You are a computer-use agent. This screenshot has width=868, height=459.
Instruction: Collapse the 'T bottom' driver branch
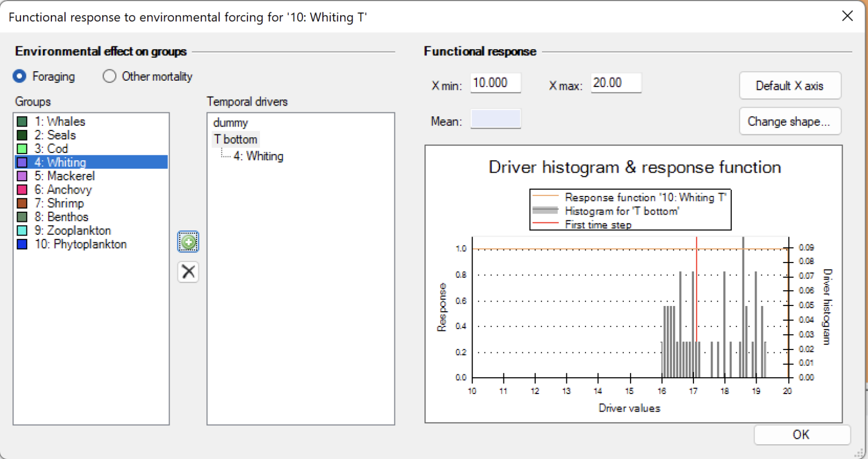tap(236, 139)
